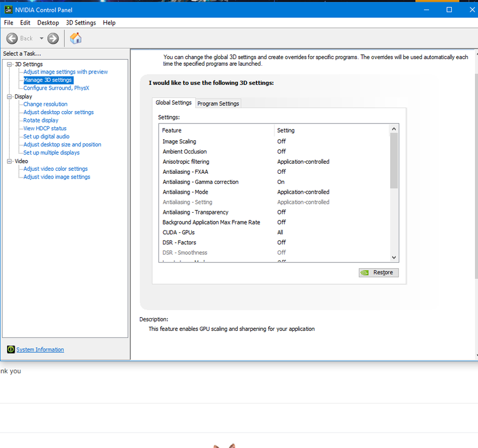Click the Feature column header
The image size is (478, 448).
216,130
